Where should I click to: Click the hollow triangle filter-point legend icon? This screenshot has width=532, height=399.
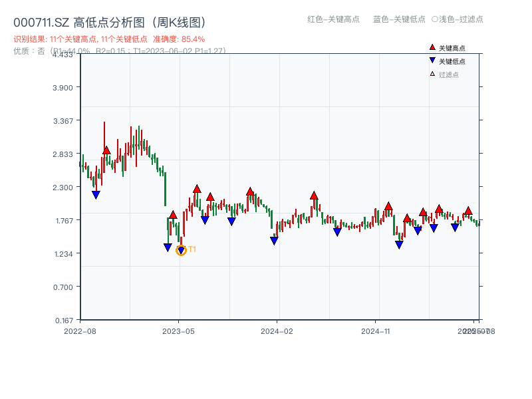pyautogui.click(x=432, y=74)
